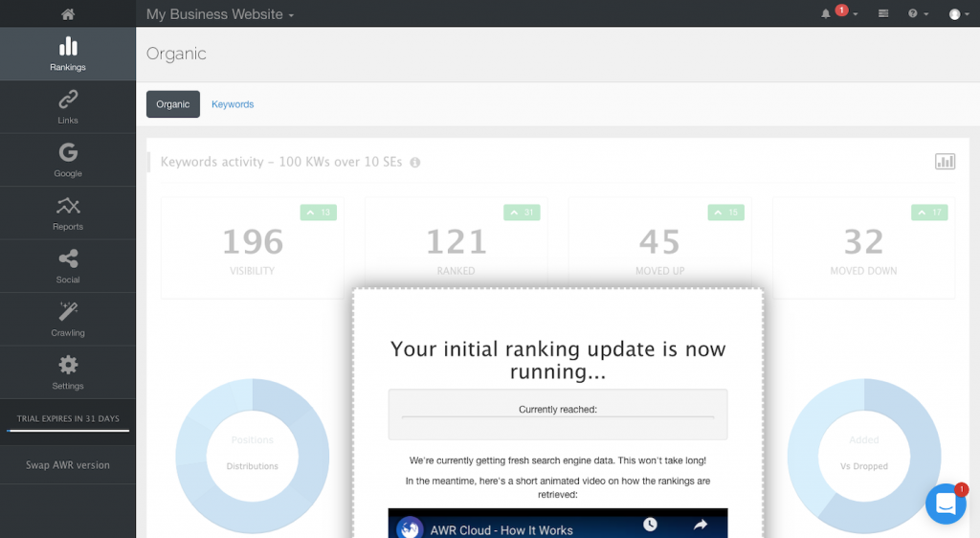980x538 pixels.
Task: Click the info icon beside Keywords activity
Action: click(415, 163)
